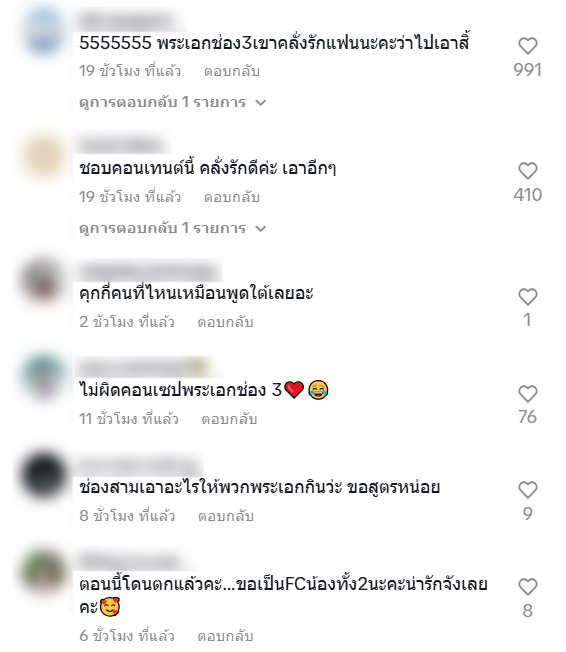Image resolution: width=566 pixels, height=652 pixels.
Task: Like the comment with 8 likes
Action: tap(528, 587)
